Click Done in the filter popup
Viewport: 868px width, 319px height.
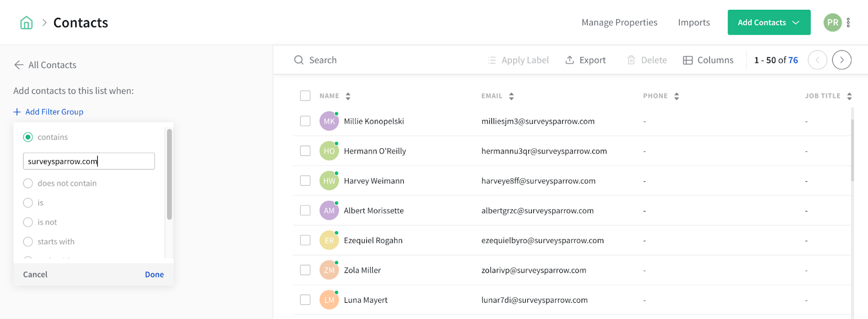(154, 275)
